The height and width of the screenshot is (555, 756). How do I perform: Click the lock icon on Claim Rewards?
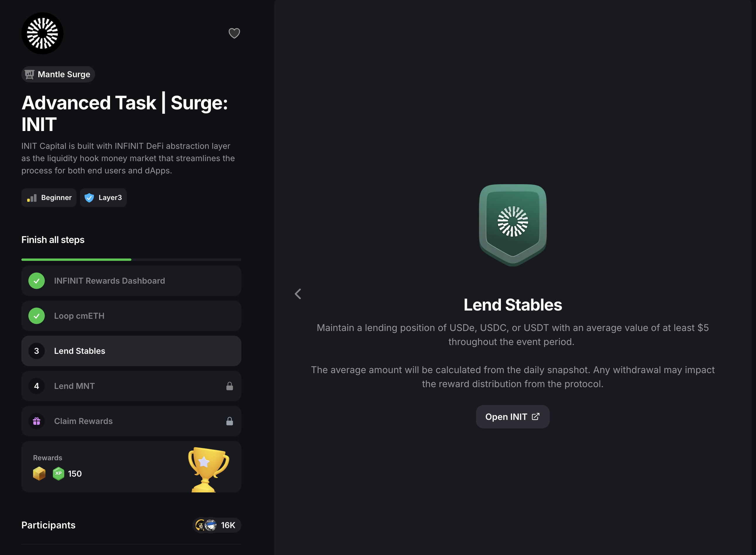point(230,421)
